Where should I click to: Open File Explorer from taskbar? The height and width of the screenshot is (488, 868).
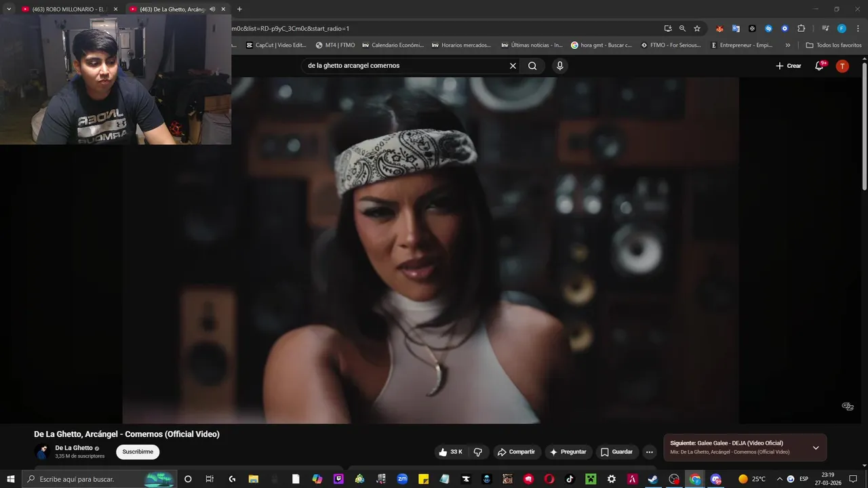254,479
